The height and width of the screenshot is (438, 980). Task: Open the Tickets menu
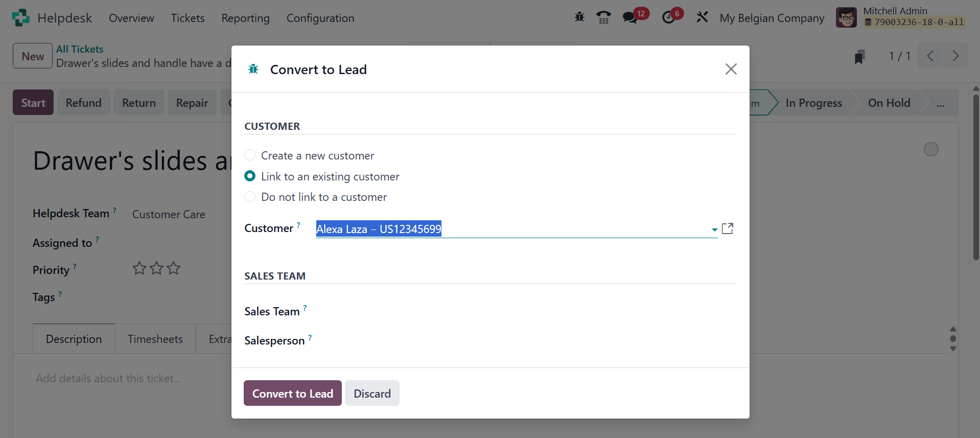[188, 18]
